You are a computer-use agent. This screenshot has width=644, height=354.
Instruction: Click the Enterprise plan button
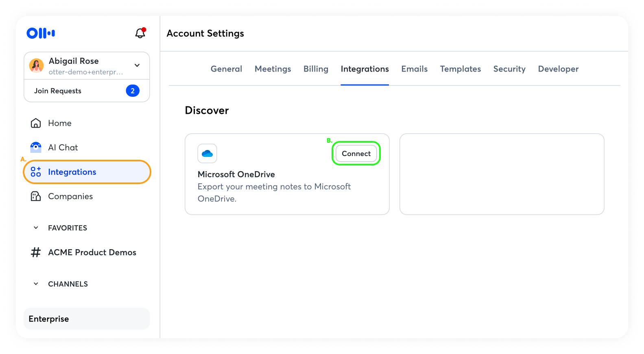87,319
